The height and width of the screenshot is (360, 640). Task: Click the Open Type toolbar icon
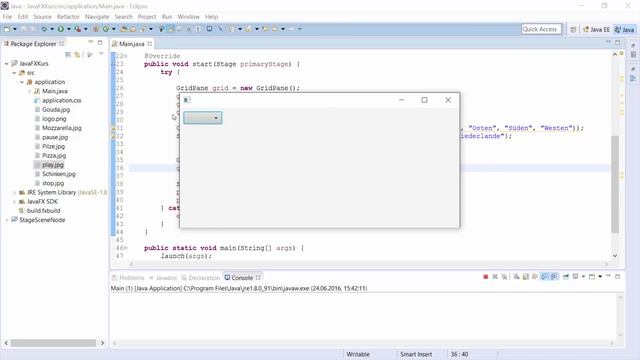[x=123, y=29]
